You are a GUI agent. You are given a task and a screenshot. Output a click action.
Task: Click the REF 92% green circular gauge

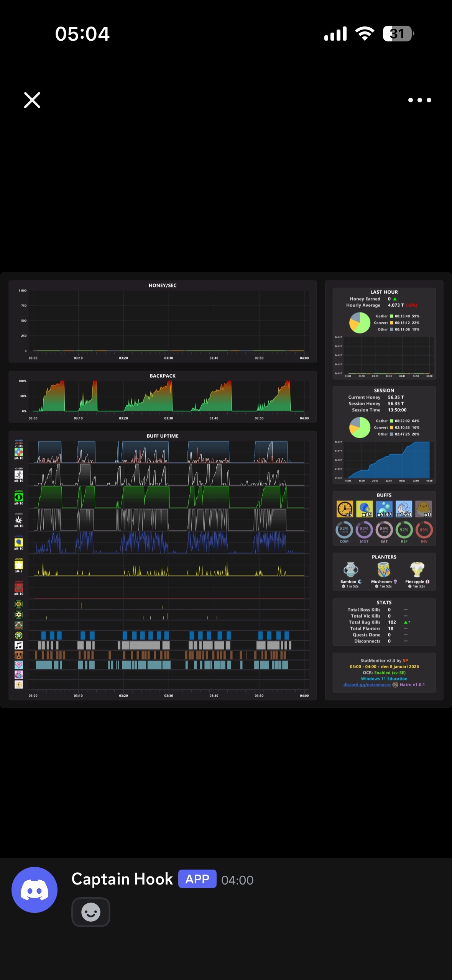pyautogui.click(x=404, y=530)
